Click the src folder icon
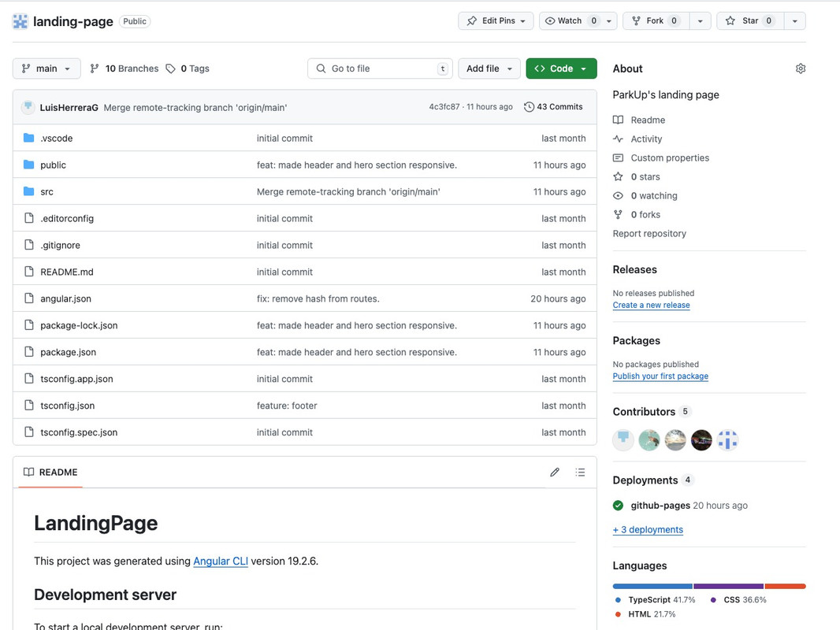This screenshot has height=630, width=840. coord(29,191)
